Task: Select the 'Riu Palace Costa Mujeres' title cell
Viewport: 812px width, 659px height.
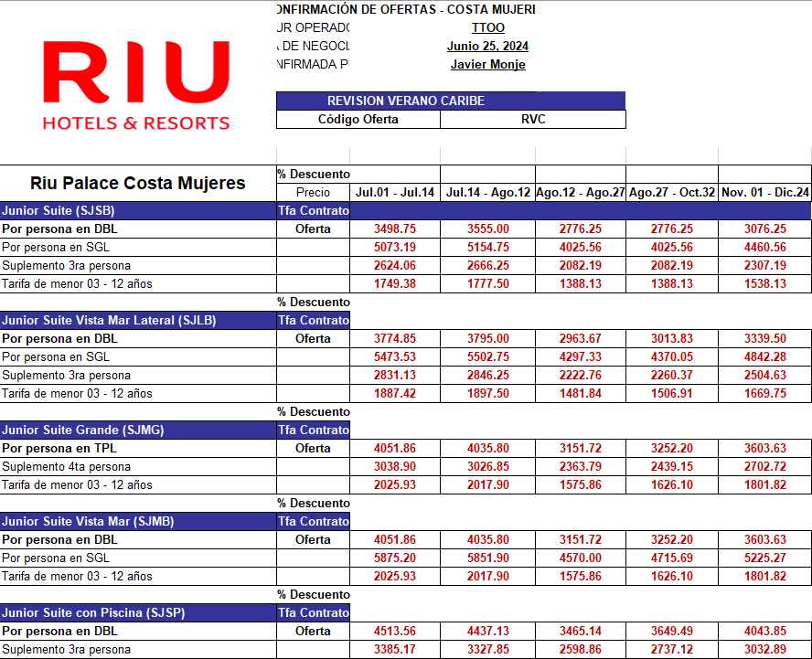Action: click(138, 183)
